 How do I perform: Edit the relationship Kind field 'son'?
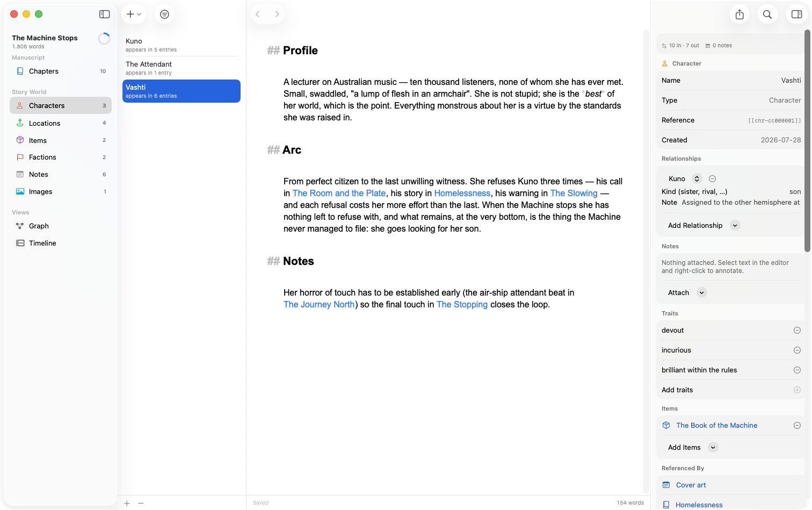pos(795,192)
